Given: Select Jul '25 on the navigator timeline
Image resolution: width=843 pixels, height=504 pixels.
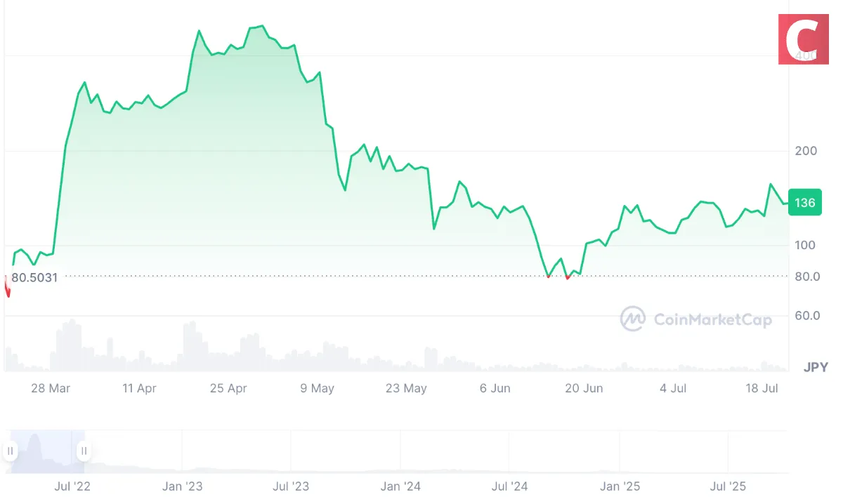Looking at the screenshot, I should click(728, 486).
